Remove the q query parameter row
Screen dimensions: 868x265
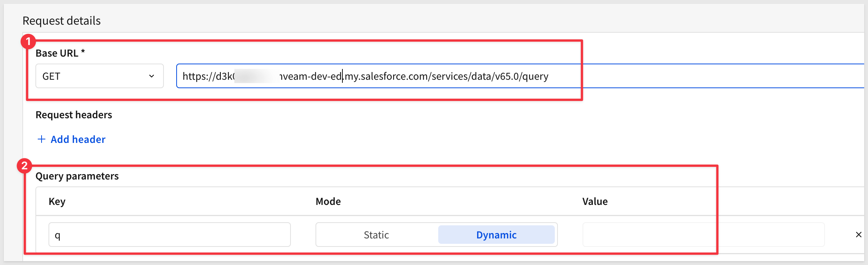pyautogui.click(x=858, y=235)
